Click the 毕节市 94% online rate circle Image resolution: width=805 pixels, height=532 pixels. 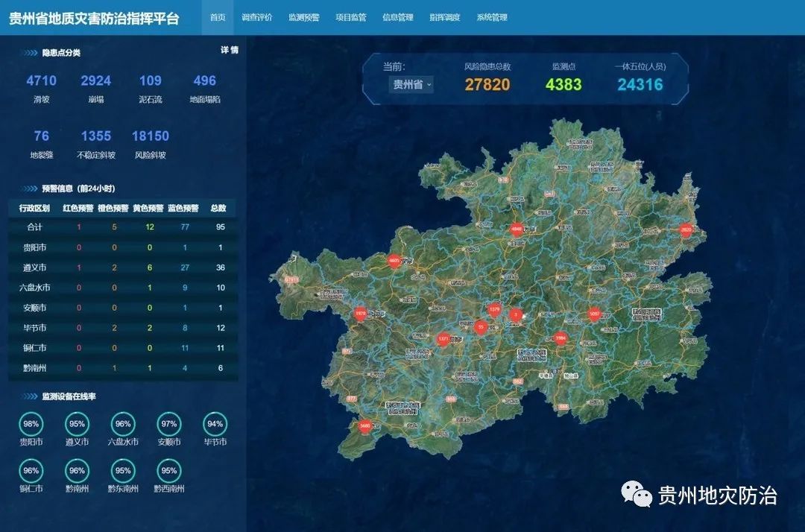pos(215,424)
